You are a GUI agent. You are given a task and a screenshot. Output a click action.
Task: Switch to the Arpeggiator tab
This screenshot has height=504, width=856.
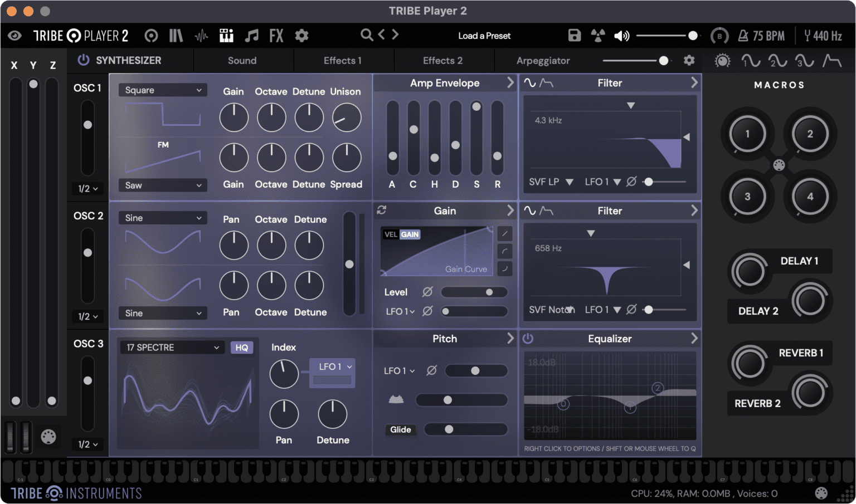pos(543,60)
